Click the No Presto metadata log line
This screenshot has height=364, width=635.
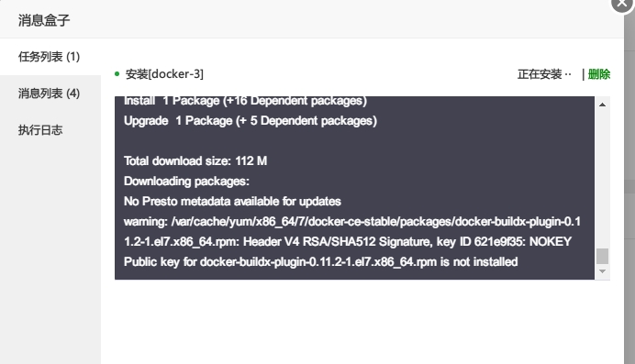(232, 202)
